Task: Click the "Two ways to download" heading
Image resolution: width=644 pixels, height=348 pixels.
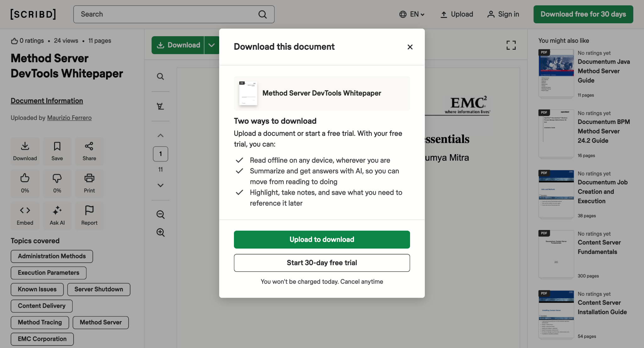Action: pyautogui.click(x=275, y=121)
